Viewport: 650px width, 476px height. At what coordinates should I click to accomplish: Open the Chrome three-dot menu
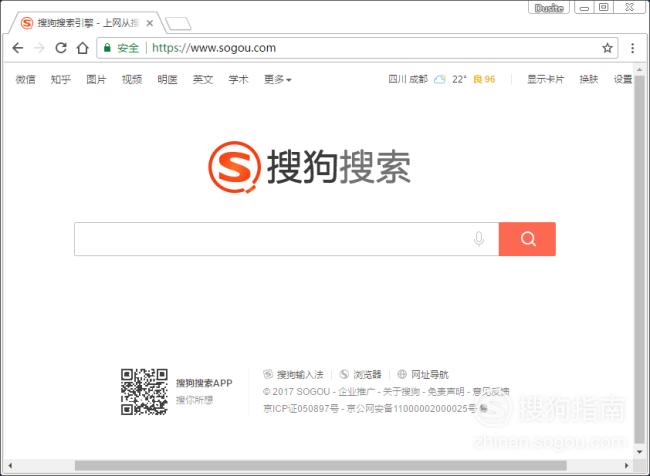[x=633, y=48]
